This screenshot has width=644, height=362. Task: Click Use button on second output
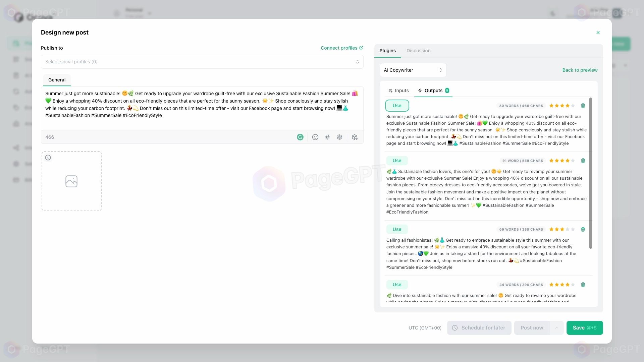click(x=397, y=160)
